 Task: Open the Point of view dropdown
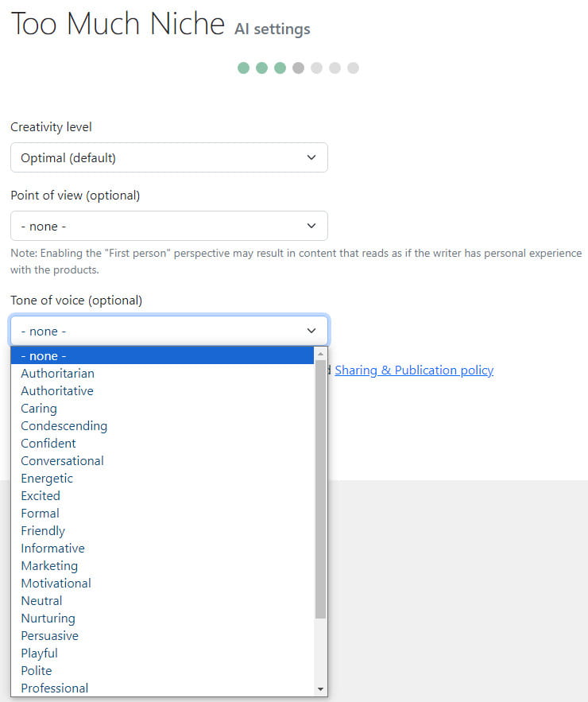(x=169, y=226)
